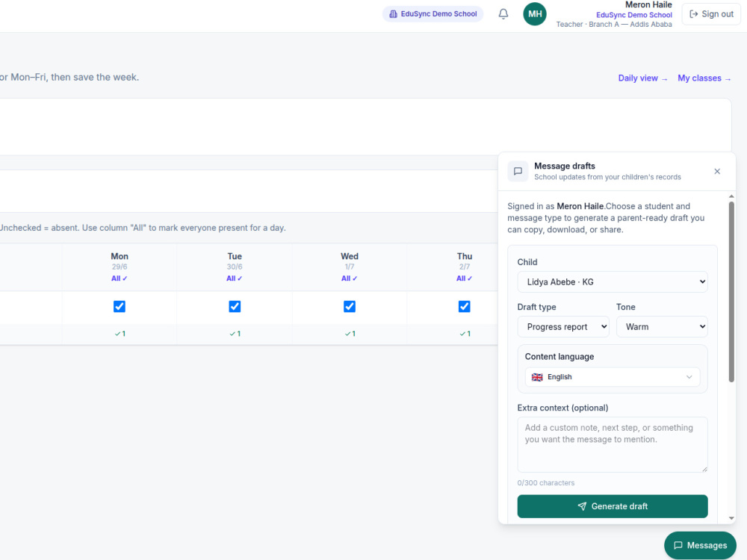Click the EduSync Demo School building badge
The image size is (747, 560).
coord(433,13)
